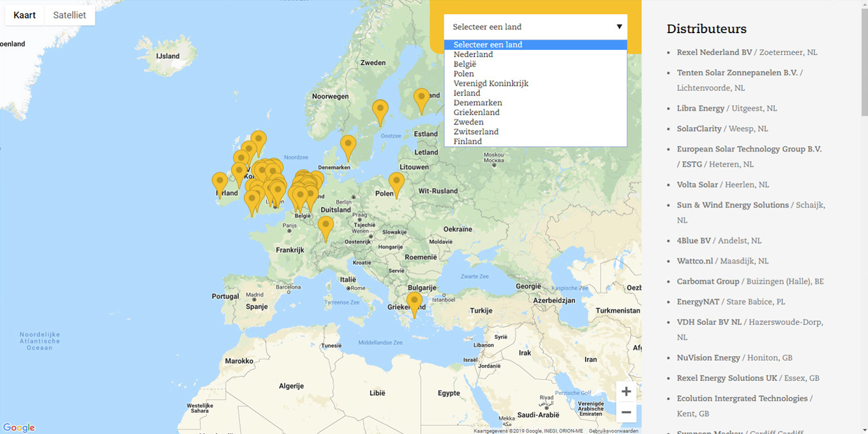Click the map marker in Ireland
The width and height of the screenshot is (868, 434).
[x=220, y=183]
